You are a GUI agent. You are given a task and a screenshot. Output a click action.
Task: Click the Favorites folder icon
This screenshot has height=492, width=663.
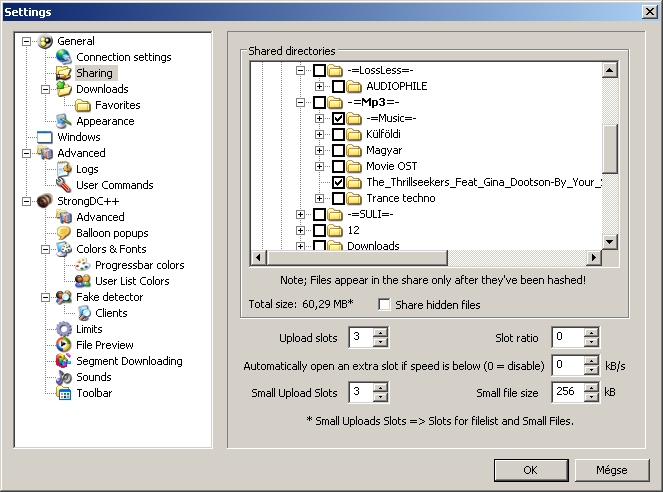pyautogui.click(x=83, y=105)
